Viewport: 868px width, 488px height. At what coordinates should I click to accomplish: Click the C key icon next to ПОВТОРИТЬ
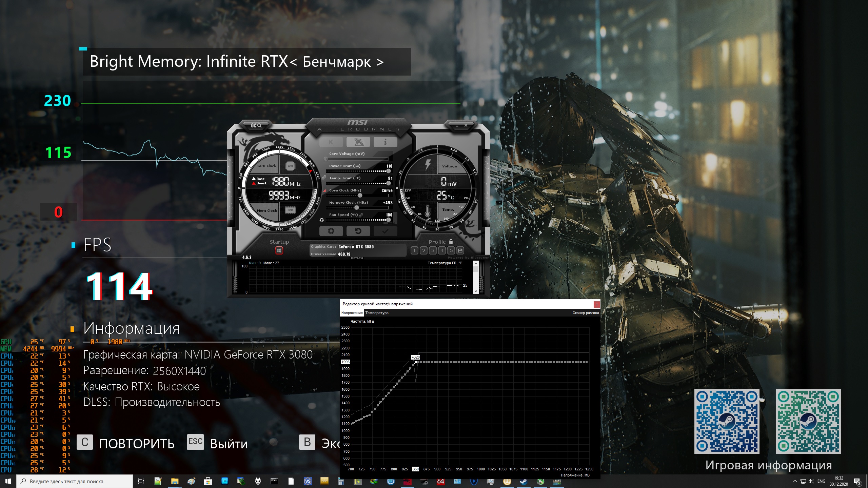pos(85,442)
